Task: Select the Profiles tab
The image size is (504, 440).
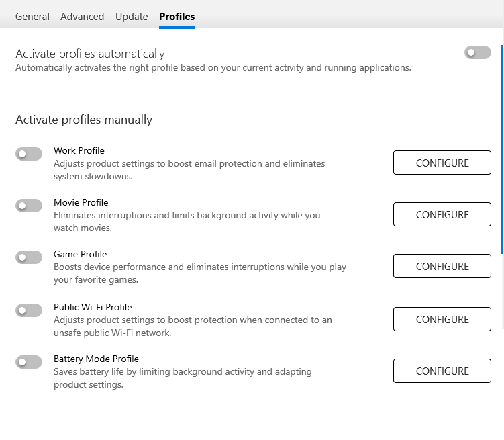Action: point(177,17)
